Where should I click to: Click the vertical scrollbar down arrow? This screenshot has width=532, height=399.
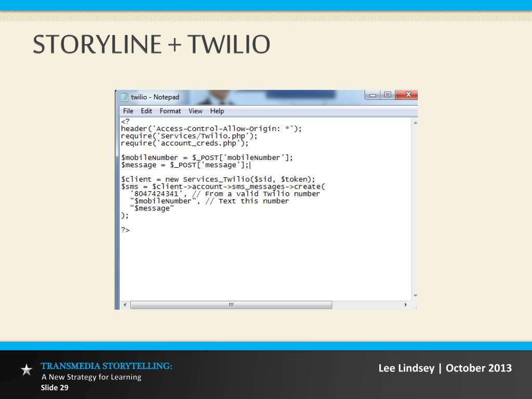[x=415, y=296]
